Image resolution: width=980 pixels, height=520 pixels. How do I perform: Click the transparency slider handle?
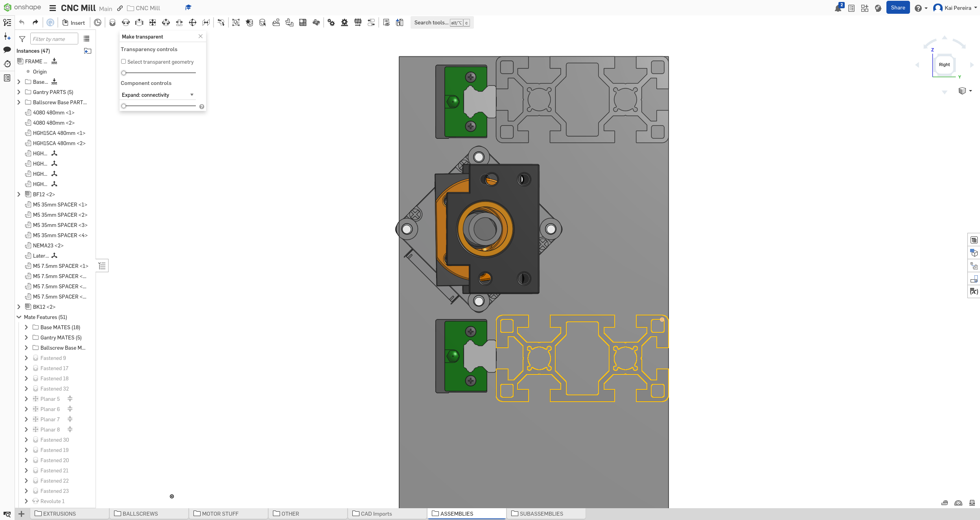(x=124, y=73)
